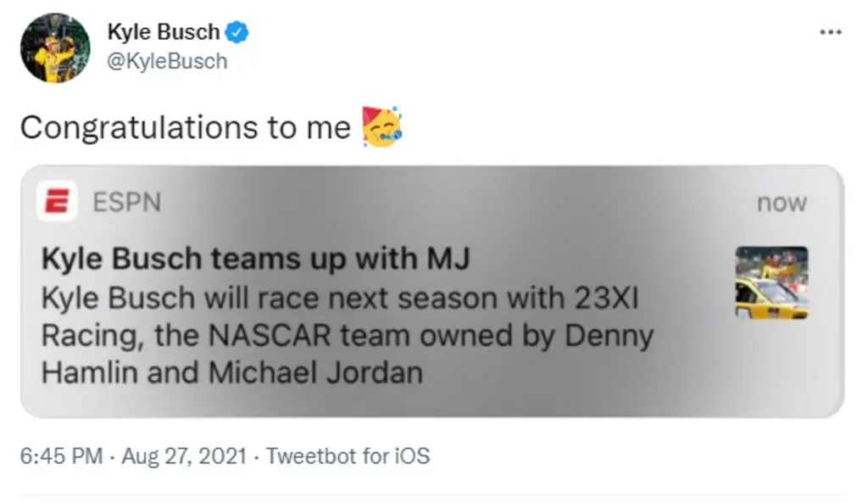Open the tweet's three-dot more options menu
This screenshot has height=503, width=868.
coord(830,32)
